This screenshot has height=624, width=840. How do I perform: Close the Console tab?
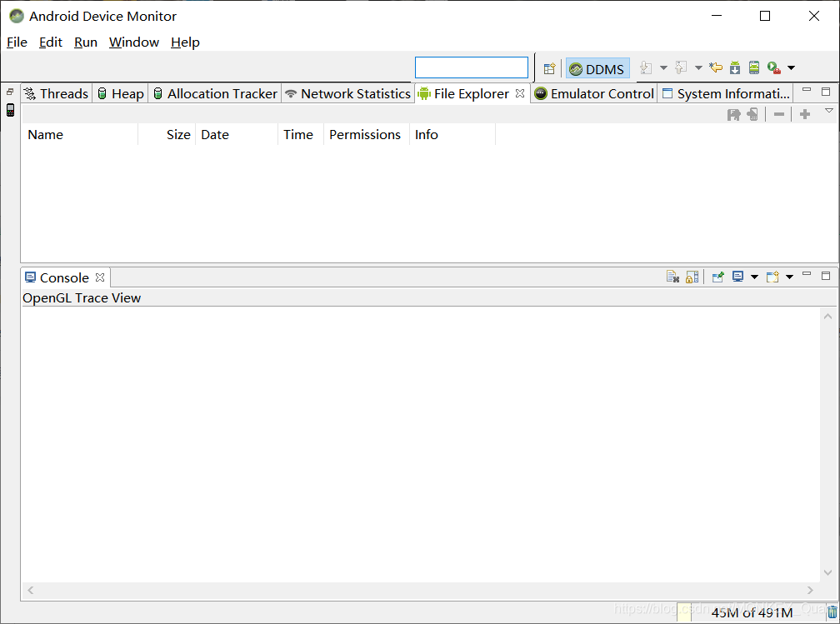pyautogui.click(x=100, y=277)
